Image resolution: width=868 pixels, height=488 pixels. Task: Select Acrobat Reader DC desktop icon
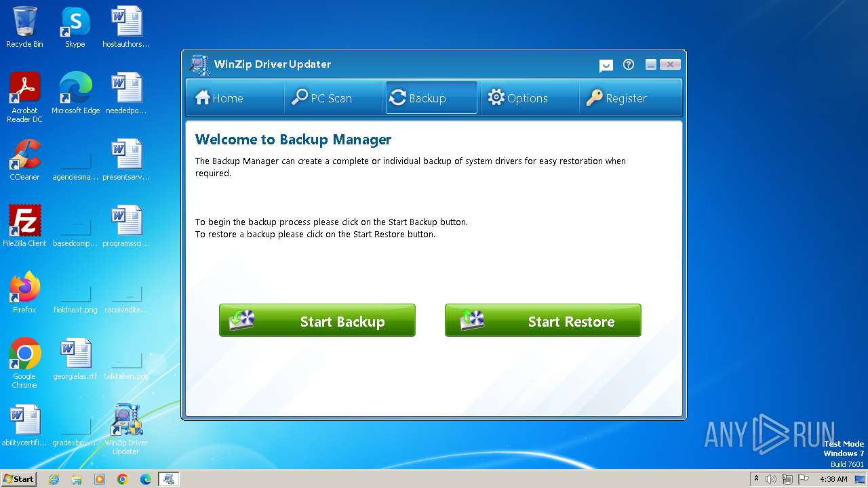(x=24, y=98)
